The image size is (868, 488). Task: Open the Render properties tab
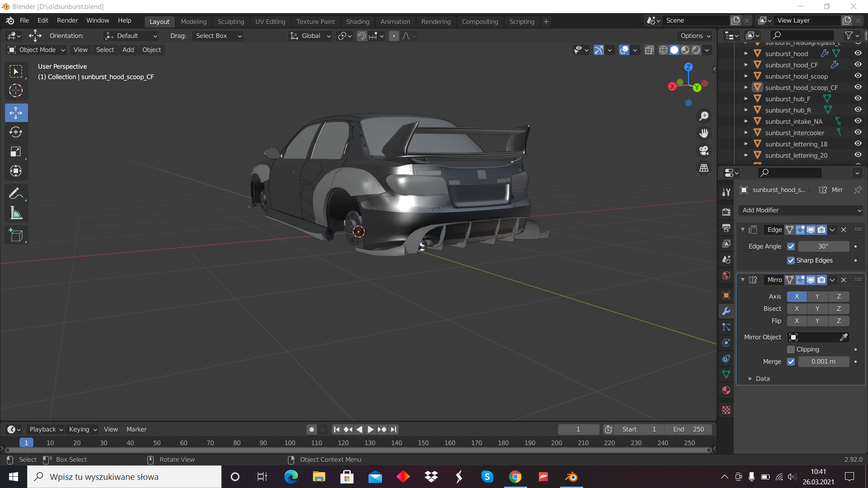(726, 211)
